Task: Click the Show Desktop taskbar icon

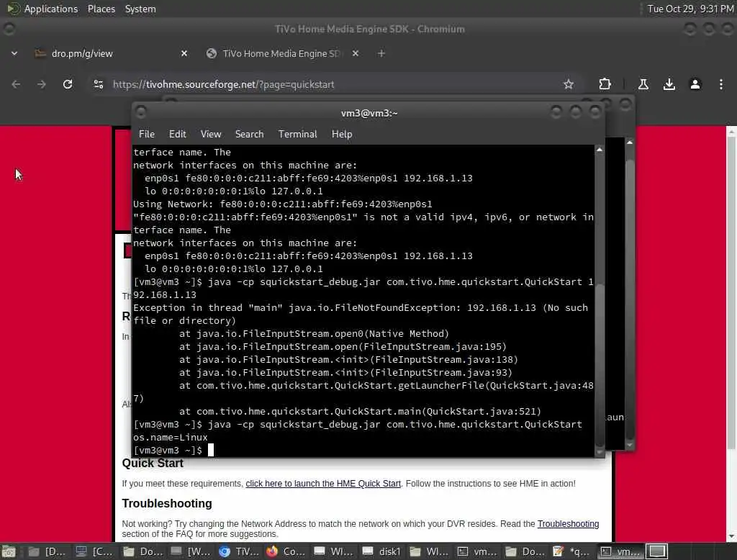Action: coord(9,551)
